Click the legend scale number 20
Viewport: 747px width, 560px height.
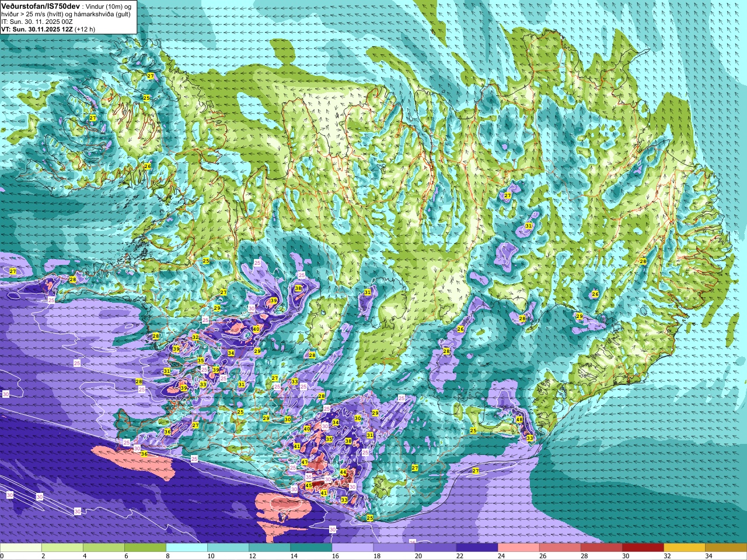[418, 556]
